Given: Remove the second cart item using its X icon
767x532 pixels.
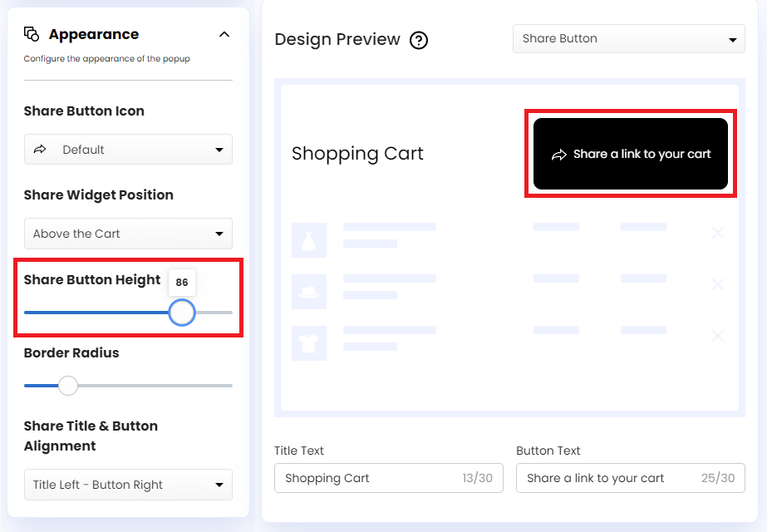Looking at the screenshot, I should [717, 284].
